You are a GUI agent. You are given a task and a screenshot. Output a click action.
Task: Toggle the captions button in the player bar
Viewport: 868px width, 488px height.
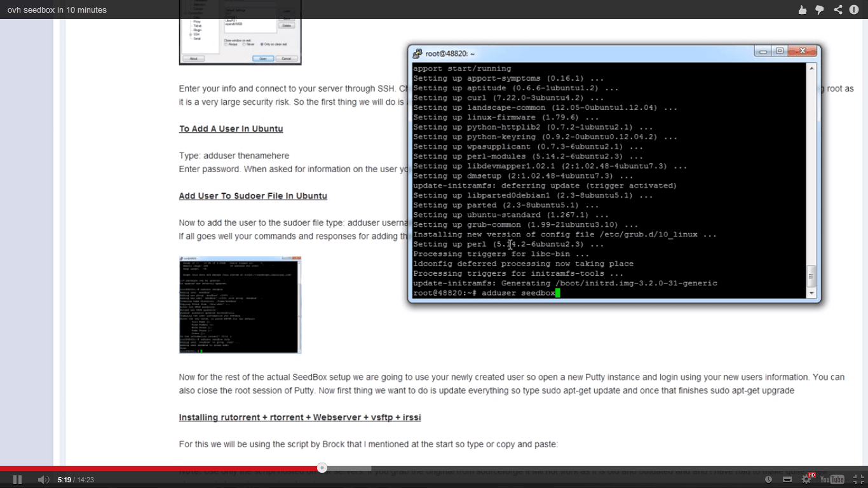787,480
